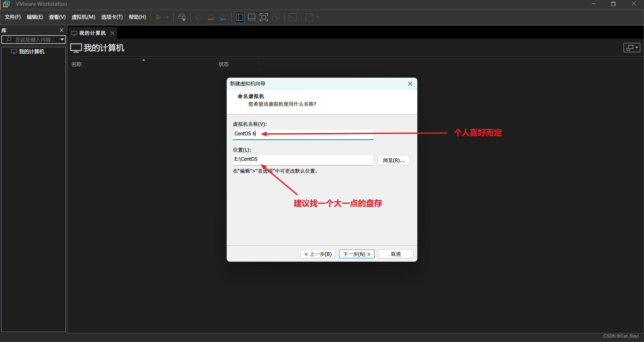Open the power options dropdown arrow
The image size is (644, 342).
coord(167,17)
